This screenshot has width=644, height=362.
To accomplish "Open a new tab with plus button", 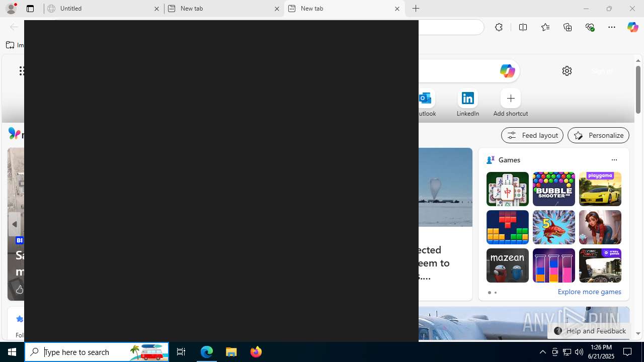I will click(x=416, y=9).
